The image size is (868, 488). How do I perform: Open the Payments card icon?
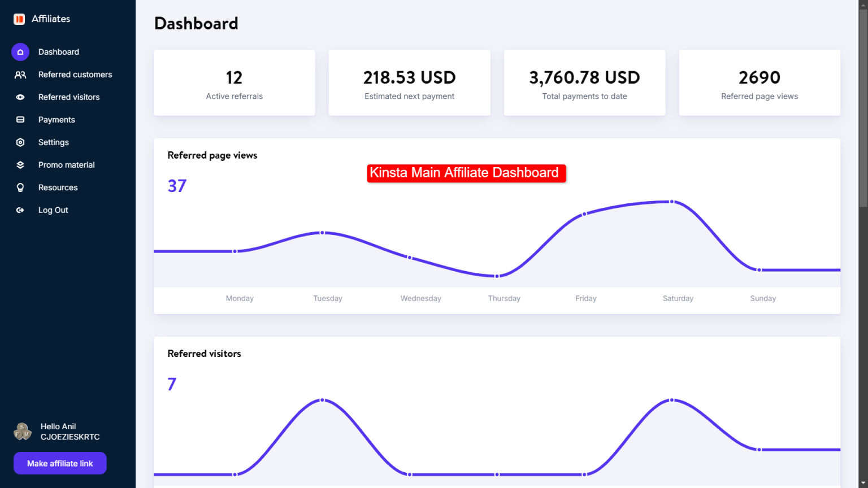(x=20, y=119)
